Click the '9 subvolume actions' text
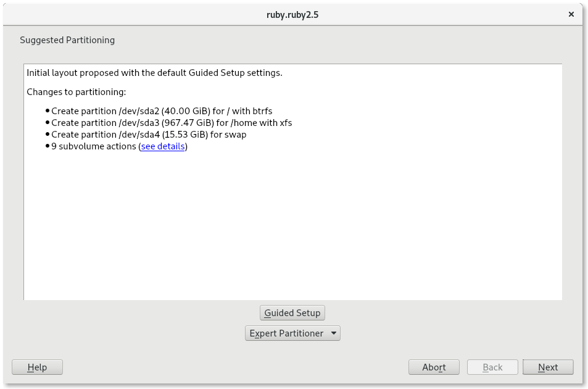The width and height of the screenshot is (588, 389). (94, 146)
